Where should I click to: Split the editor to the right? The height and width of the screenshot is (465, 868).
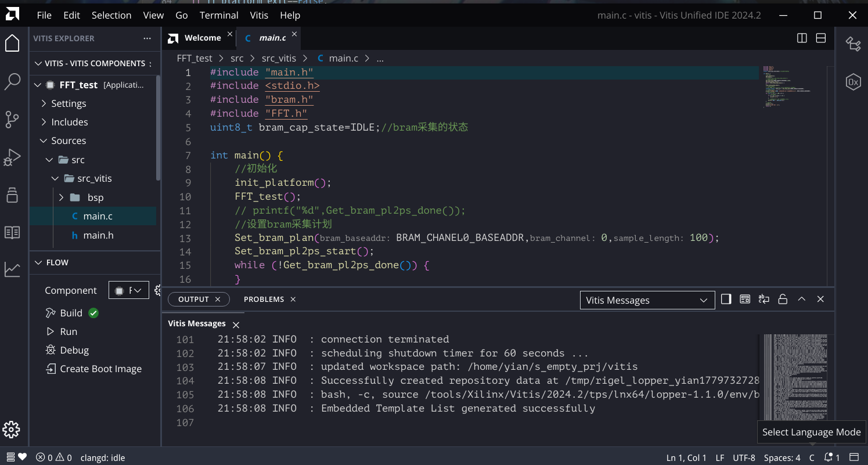point(802,38)
